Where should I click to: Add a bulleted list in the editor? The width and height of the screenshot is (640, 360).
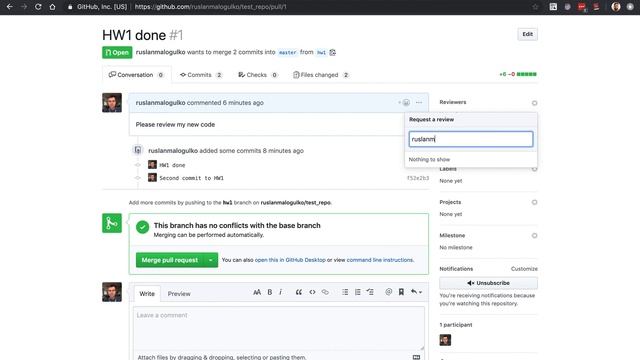point(345,292)
